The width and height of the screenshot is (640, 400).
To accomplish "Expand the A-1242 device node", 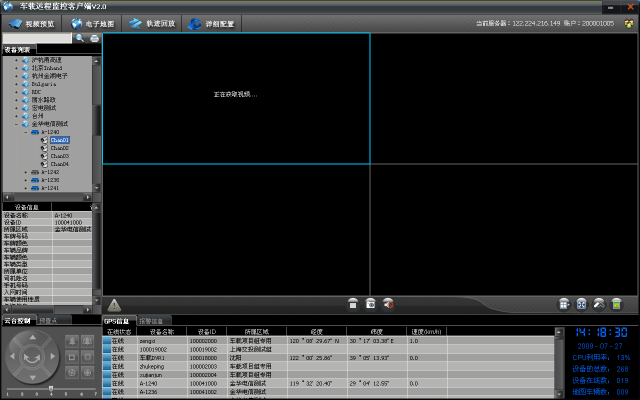I will point(27,171).
